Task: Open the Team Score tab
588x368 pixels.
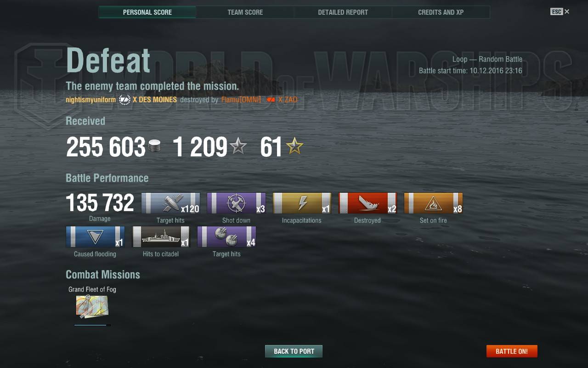Action: click(x=245, y=12)
